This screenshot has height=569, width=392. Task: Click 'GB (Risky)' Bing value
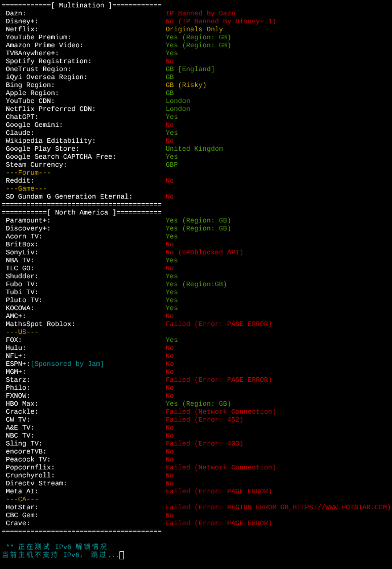186,85
